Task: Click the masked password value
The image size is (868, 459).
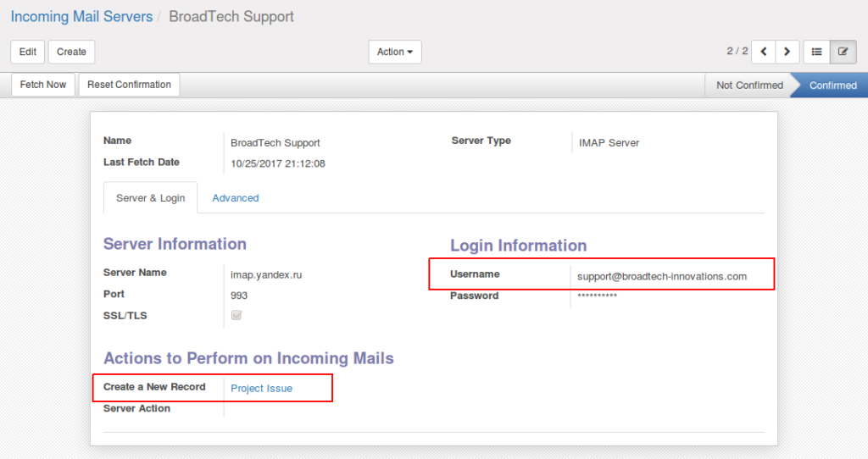Action: click(597, 296)
